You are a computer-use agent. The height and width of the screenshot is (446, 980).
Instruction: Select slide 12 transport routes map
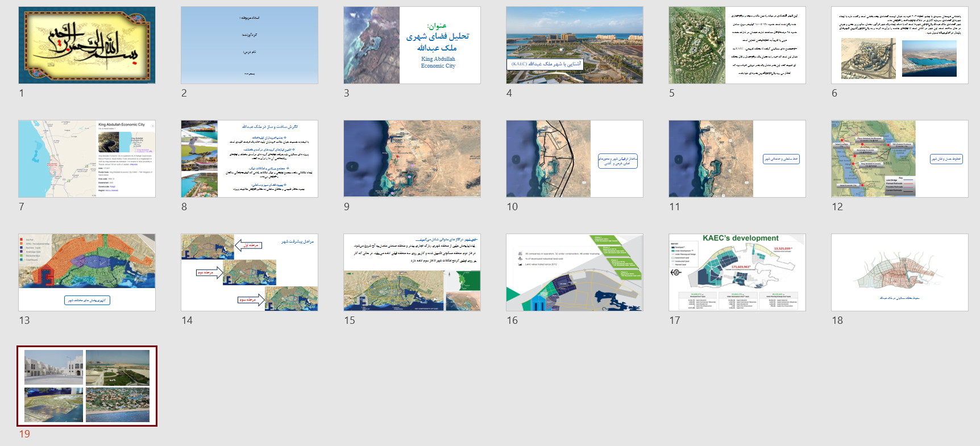(x=900, y=159)
